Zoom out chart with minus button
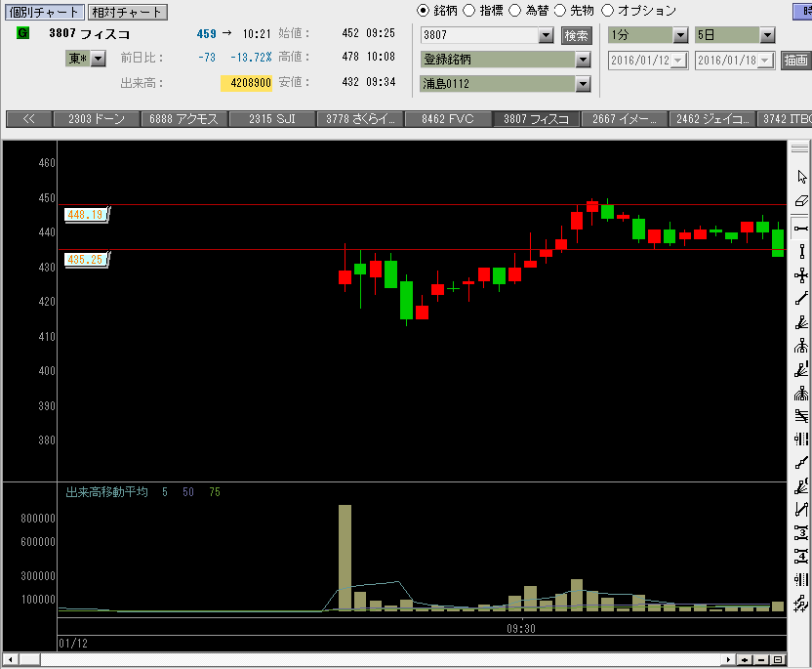Screen dimensions: 812x669 click(x=761, y=659)
